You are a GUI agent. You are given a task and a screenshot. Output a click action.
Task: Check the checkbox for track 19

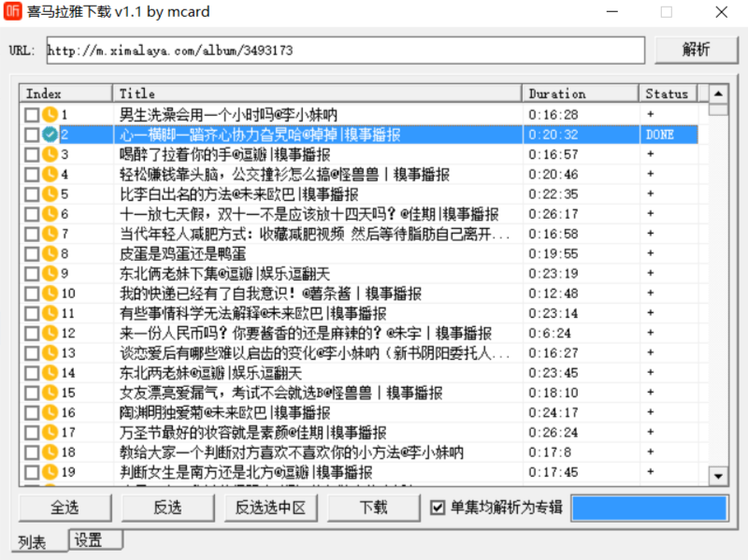coord(32,472)
